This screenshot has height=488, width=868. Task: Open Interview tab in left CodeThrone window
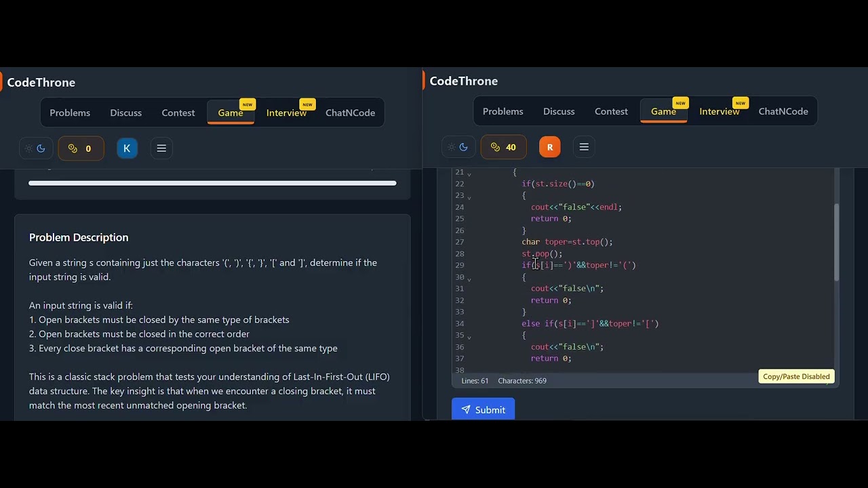point(286,113)
